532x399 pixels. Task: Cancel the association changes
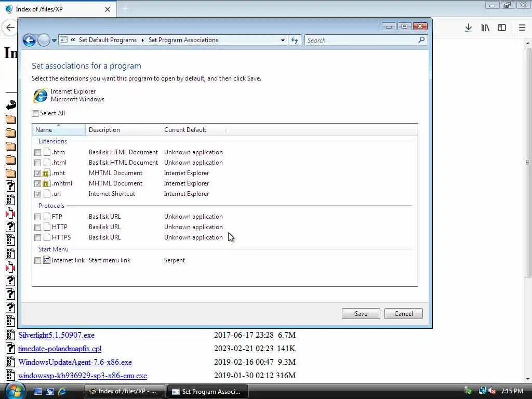403,313
